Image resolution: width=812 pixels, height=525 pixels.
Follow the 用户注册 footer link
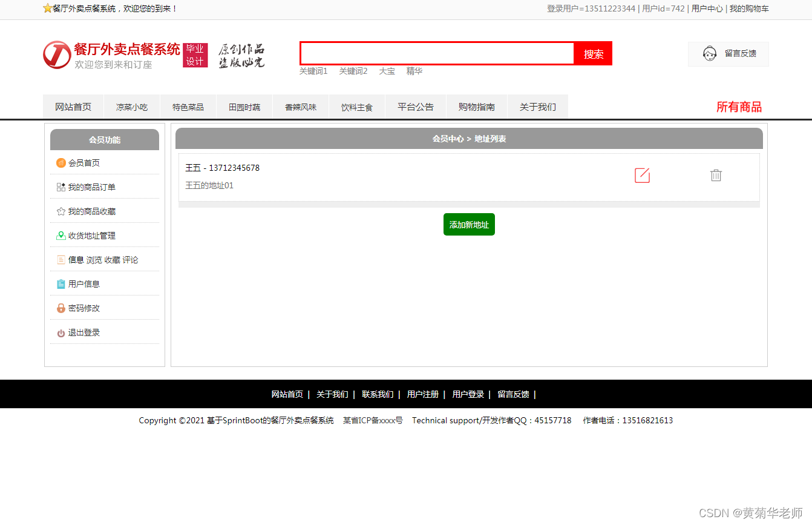[423, 394]
